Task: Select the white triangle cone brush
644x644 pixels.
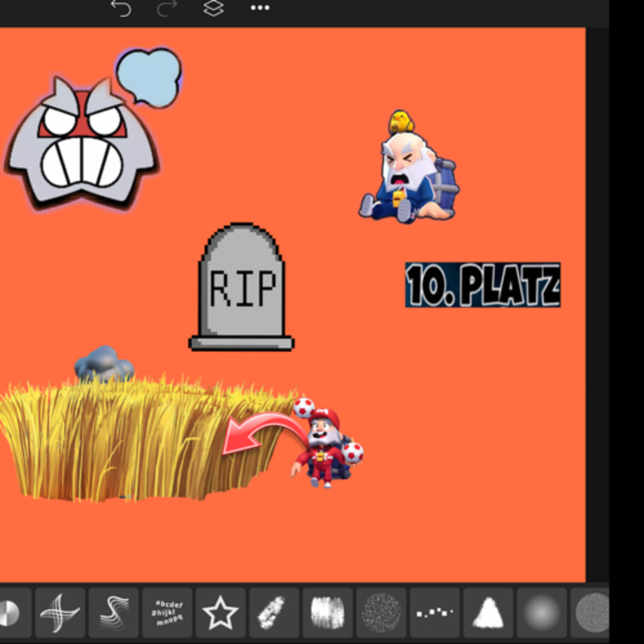Action: click(x=488, y=613)
